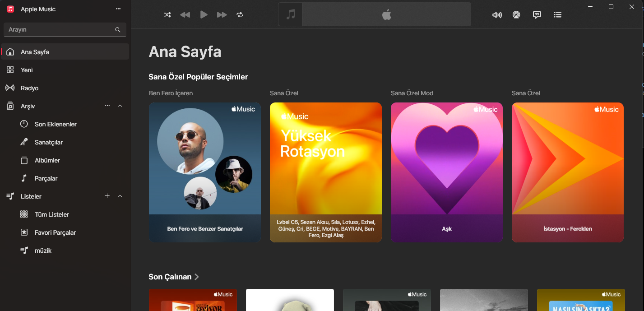Screen dimensions: 644x311
Task: Open the Aşk mood playlist card
Action: tap(447, 172)
